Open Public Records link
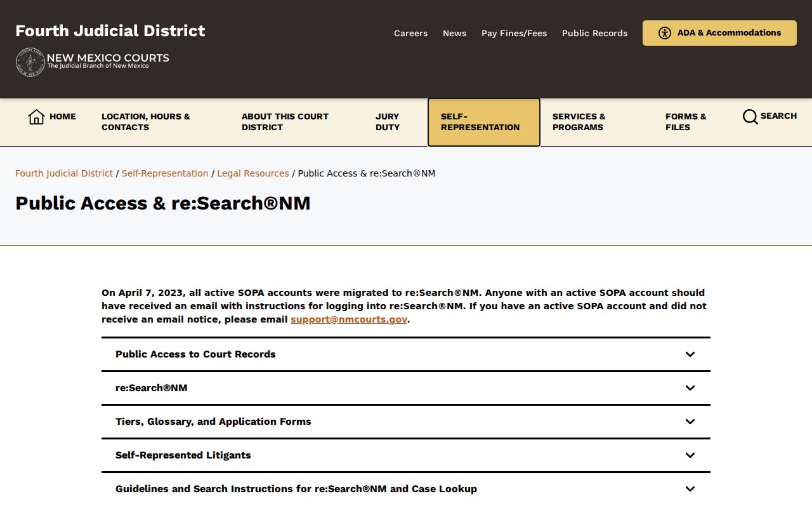The height and width of the screenshot is (508, 812). pyautogui.click(x=594, y=33)
